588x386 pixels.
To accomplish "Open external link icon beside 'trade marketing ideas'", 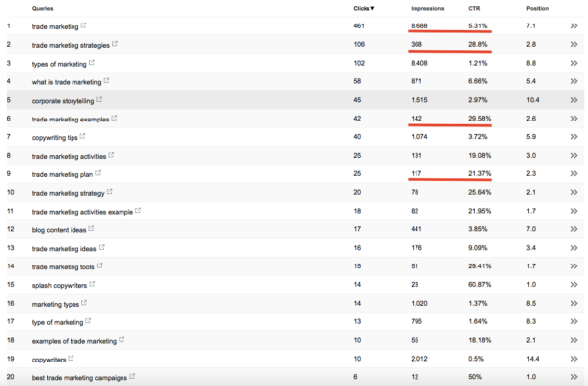I will (102, 247).
